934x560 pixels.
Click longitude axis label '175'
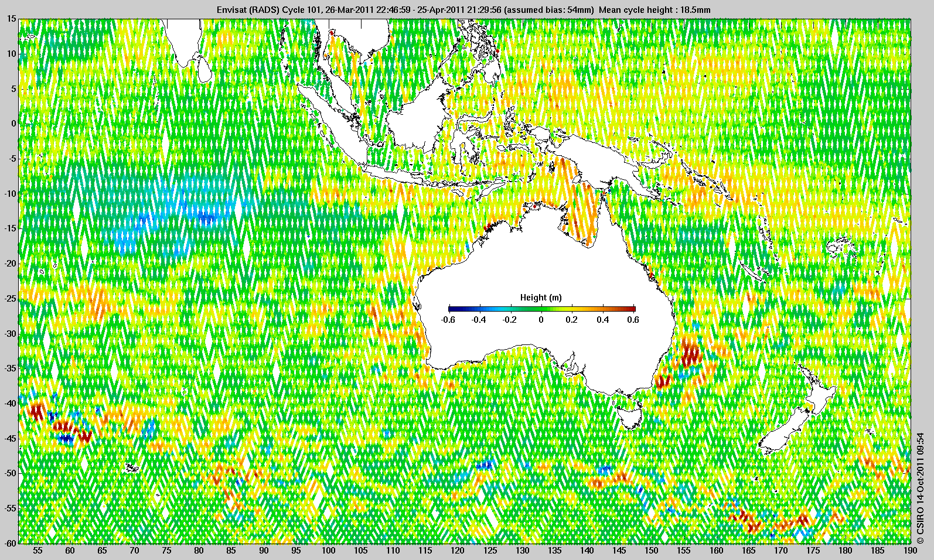[x=813, y=550]
